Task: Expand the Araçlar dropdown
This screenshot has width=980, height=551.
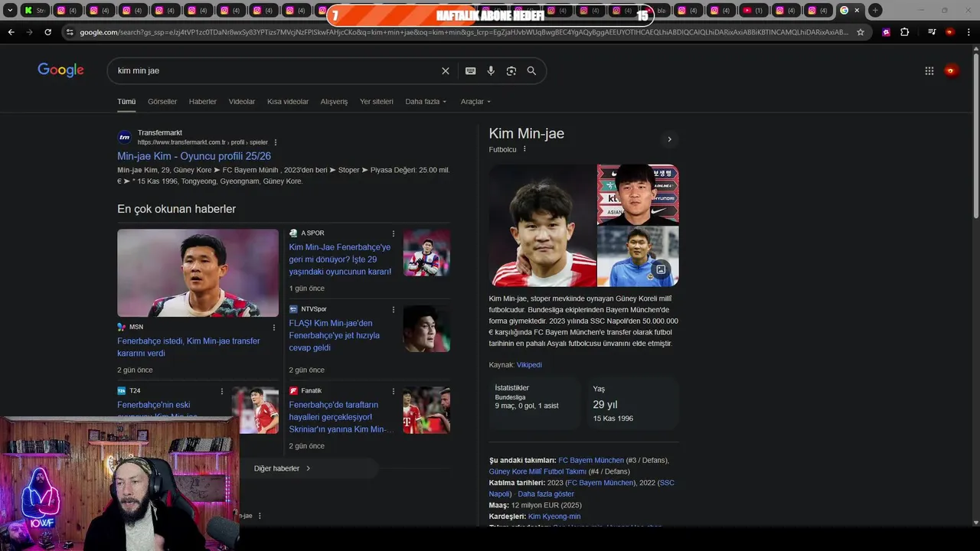Action: click(475, 102)
